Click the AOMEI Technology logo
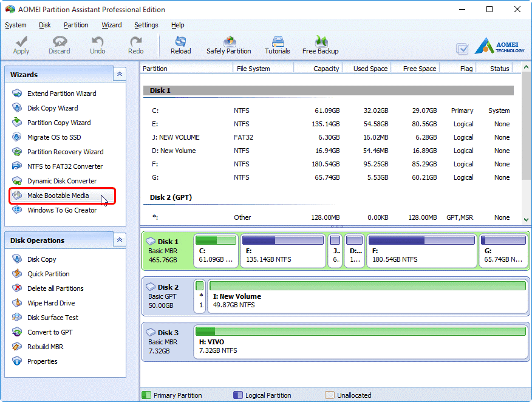This screenshot has height=402, width=532. click(x=499, y=46)
